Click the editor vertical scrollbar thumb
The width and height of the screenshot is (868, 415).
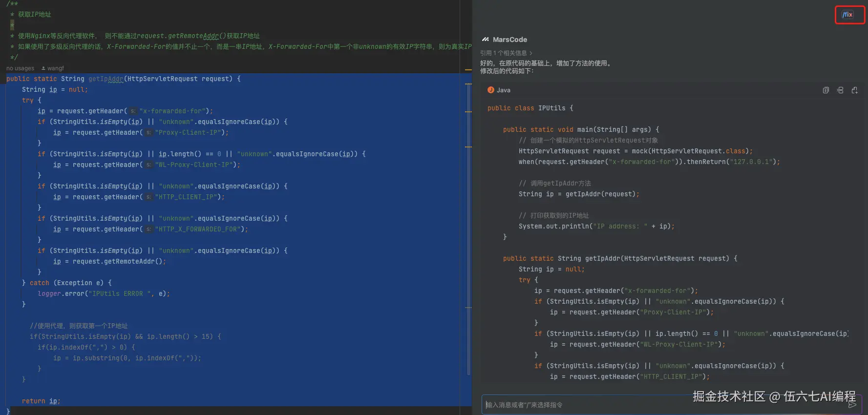pos(468,229)
